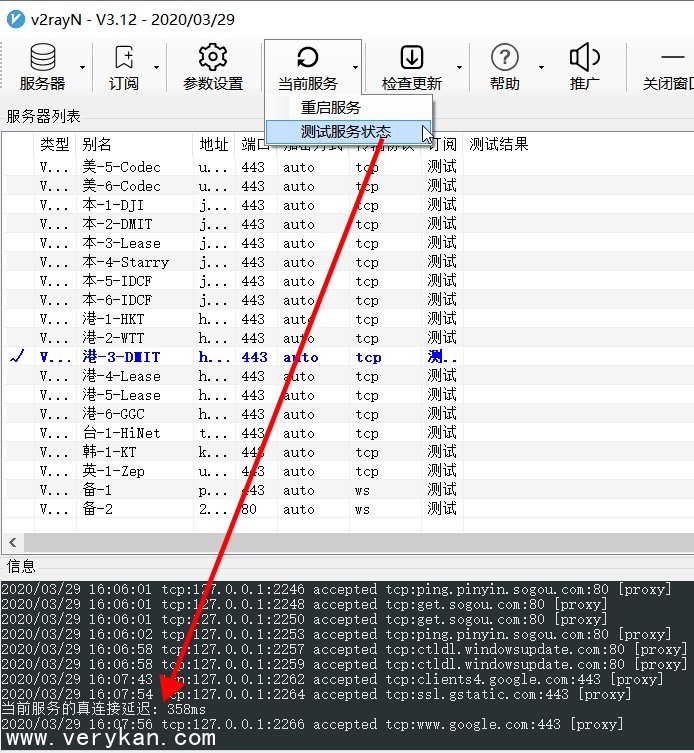Choose 测试服务状态 menu entry
This screenshot has width=694, height=753.
pyautogui.click(x=346, y=131)
